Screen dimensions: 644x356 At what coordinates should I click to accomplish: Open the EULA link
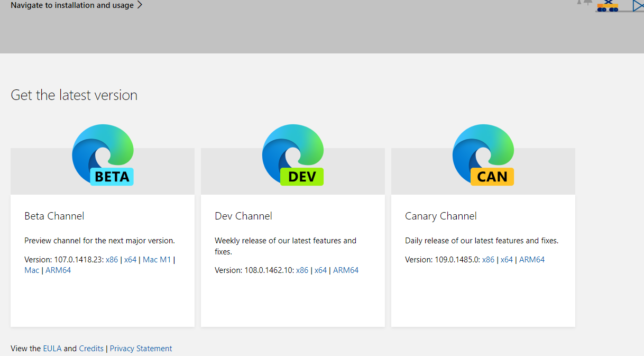click(x=52, y=349)
